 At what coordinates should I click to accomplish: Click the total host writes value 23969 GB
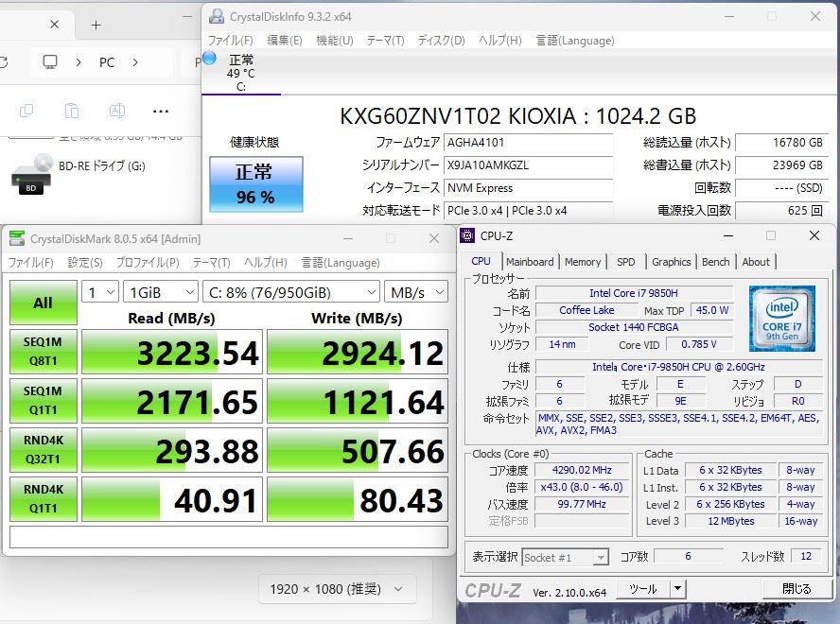[x=781, y=165]
